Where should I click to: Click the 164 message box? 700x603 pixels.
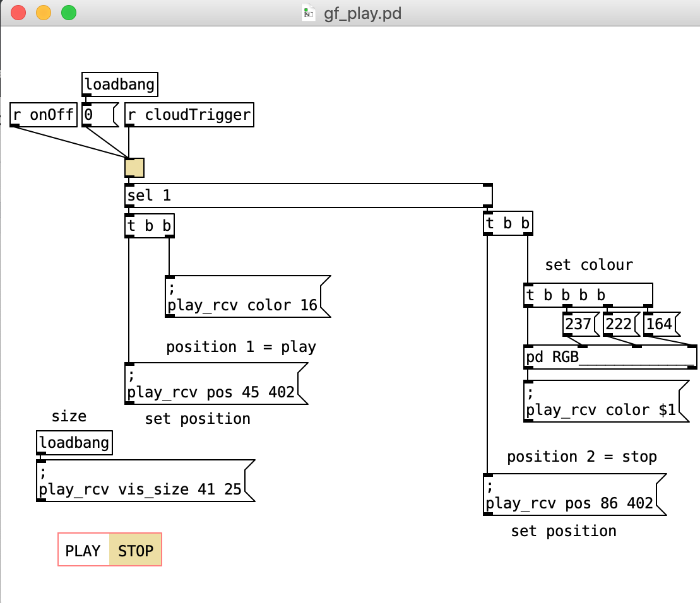(660, 325)
